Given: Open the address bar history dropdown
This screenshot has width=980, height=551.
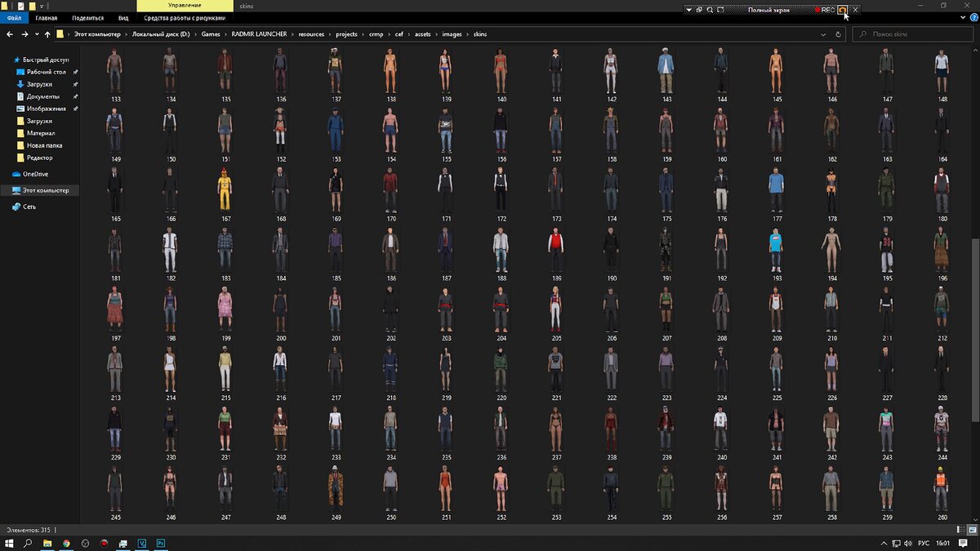Looking at the screenshot, I should coord(824,34).
